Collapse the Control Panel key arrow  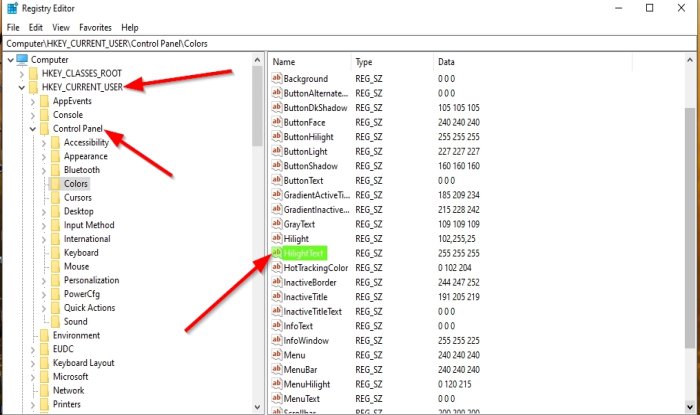point(33,129)
